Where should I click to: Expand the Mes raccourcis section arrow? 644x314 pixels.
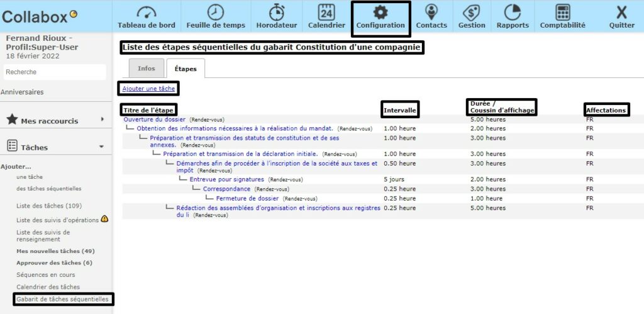[102, 120]
